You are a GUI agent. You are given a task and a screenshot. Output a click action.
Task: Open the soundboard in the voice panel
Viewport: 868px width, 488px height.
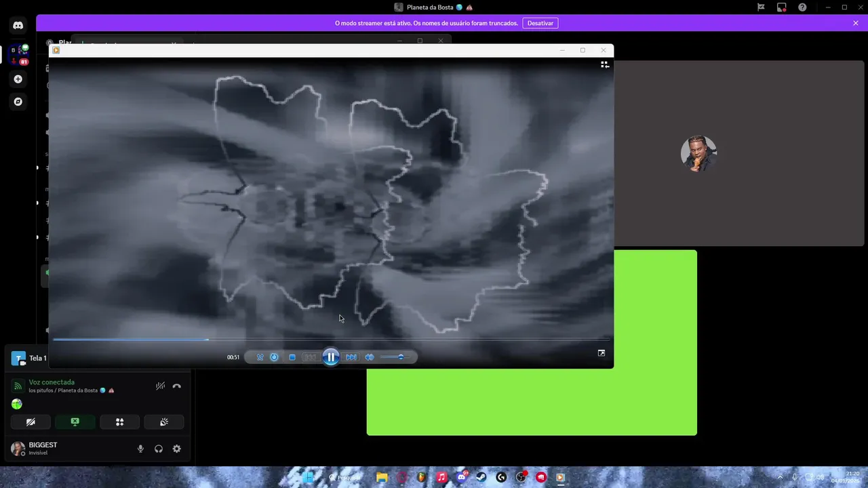pos(163,422)
